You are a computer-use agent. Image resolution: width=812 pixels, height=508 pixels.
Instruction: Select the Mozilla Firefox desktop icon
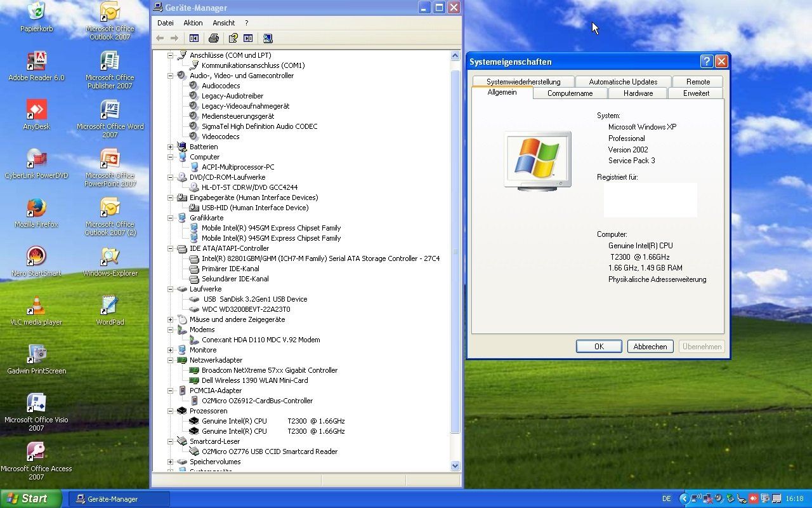coord(36,213)
